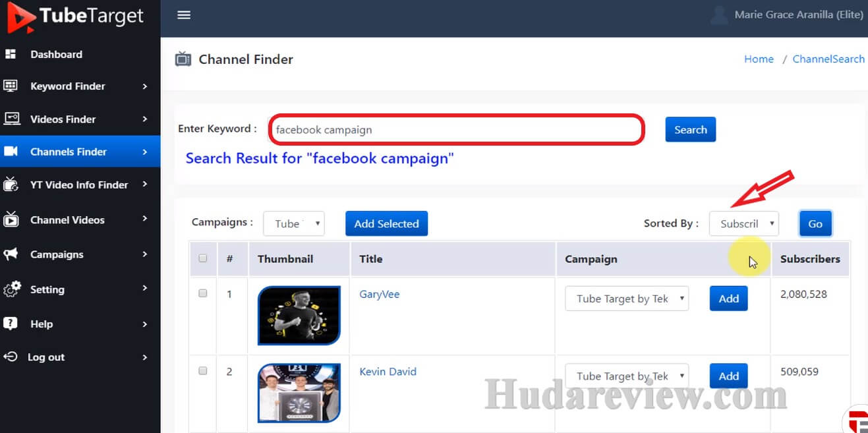This screenshot has height=433, width=868.
Task: Click the ChannelSearch breadcrumb link
Action: [x=828, y=59]
